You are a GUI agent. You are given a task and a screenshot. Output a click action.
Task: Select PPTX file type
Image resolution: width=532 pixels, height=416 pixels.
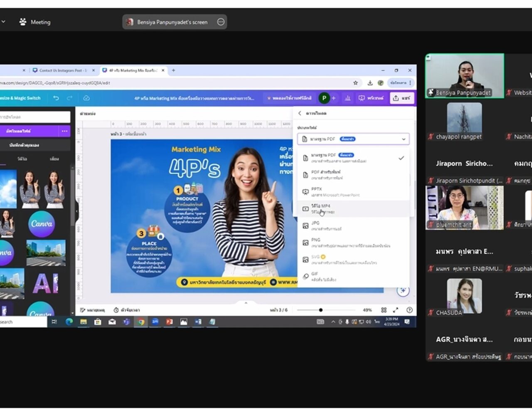point(353,192)
